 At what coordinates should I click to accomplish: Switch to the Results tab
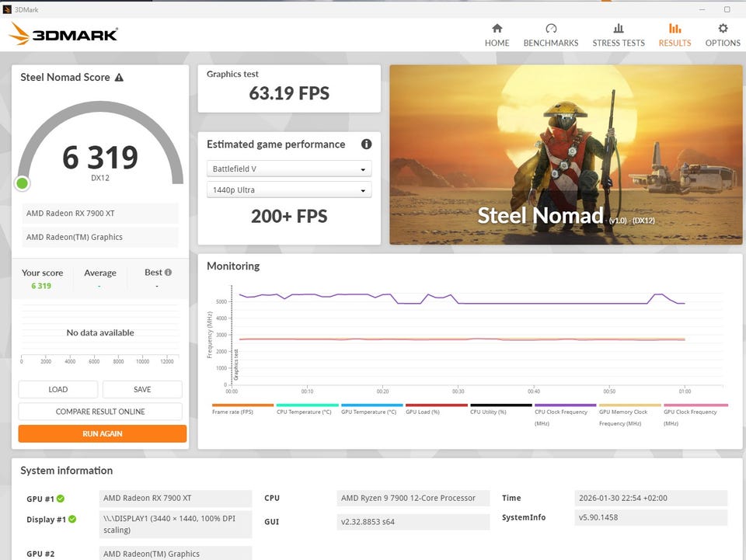coord(675,35)
